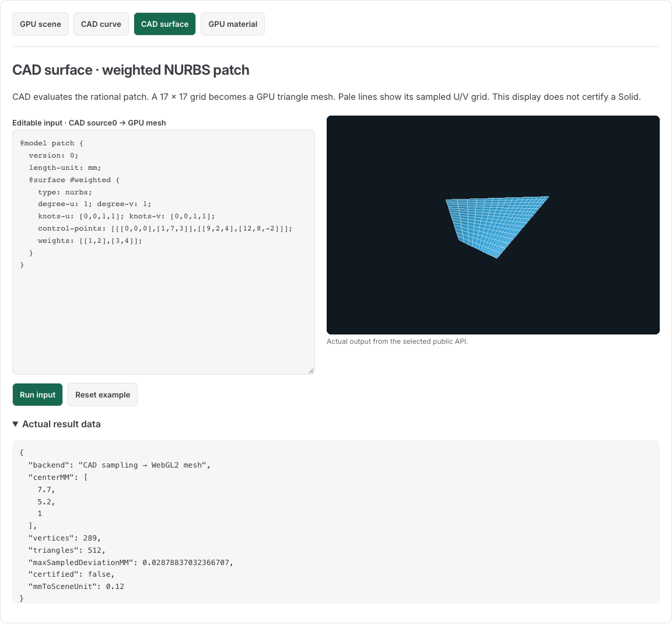
Task: Collapse the Actual result data section
Action: click(57, 424)
